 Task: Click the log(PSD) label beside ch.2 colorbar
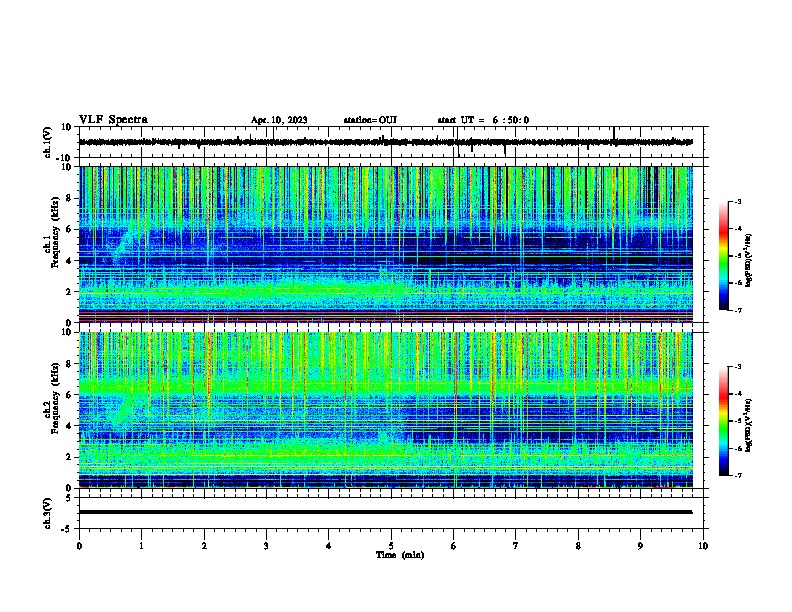pos(748,425)
